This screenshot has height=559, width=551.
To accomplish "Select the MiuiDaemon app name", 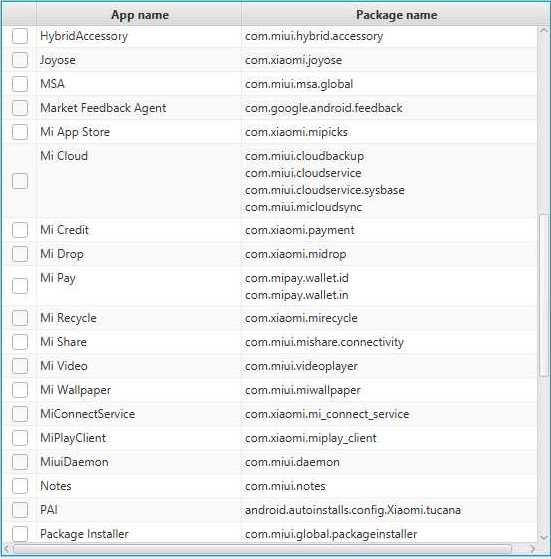I will tap(74, 462).
